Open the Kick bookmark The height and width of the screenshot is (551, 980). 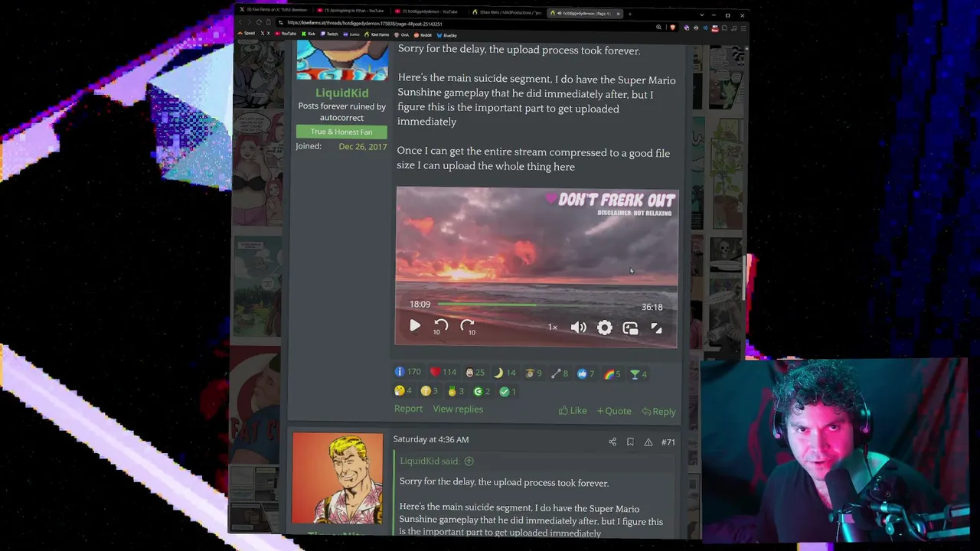309,34
